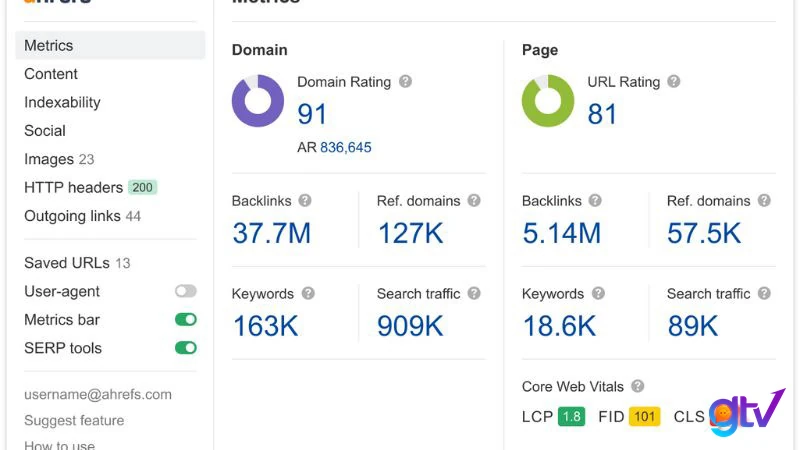Open domain search traffic 909K
Viewport: 800px width, 450px height.
[410, 326]
